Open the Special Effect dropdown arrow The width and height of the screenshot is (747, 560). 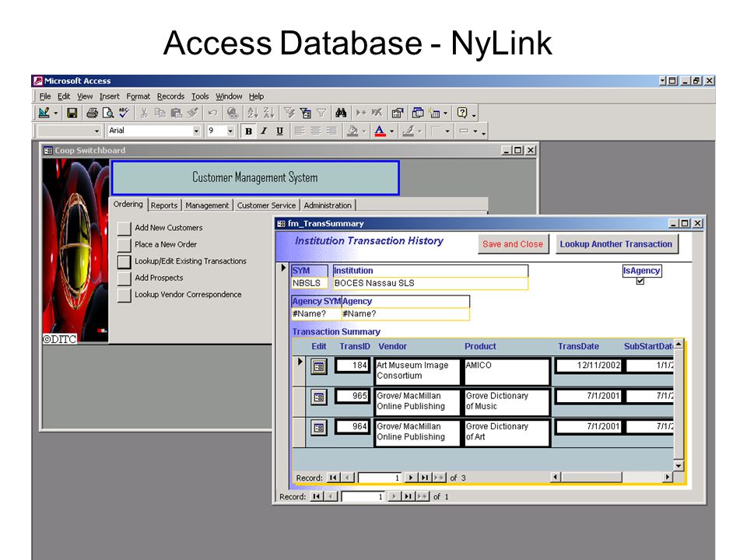pyautogui.click(x=475, y=131)
